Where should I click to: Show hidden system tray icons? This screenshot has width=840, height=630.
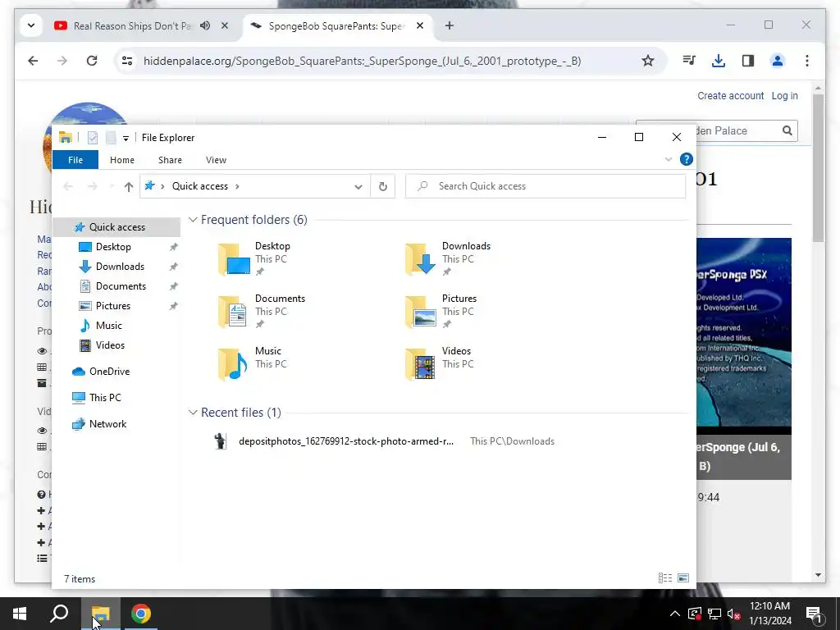(x=675, y=614)
